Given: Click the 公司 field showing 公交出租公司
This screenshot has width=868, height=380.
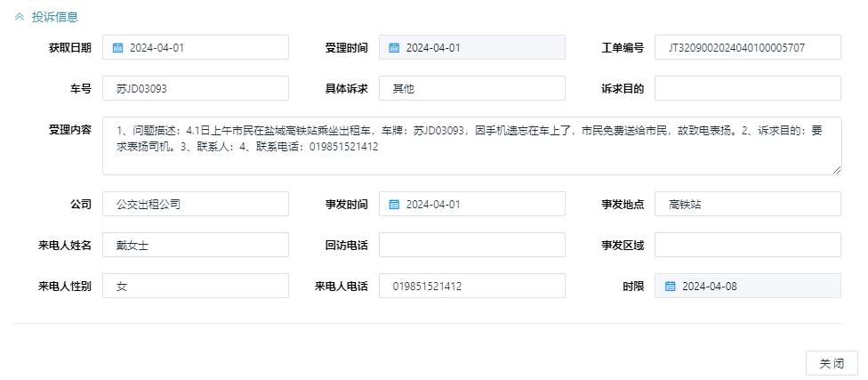Looking at the screenshot, I should [196, 205].
